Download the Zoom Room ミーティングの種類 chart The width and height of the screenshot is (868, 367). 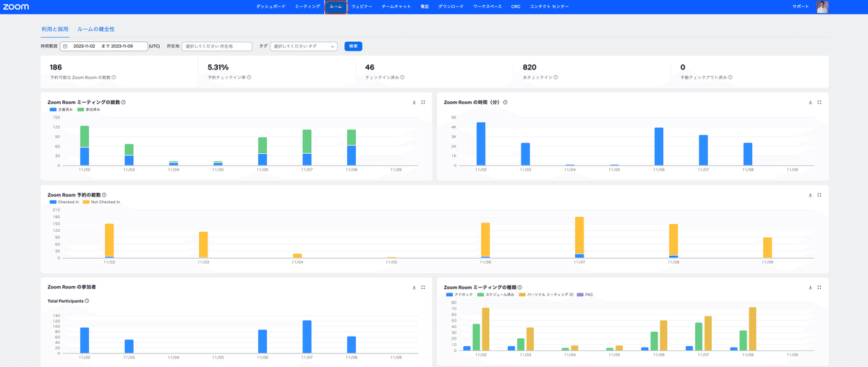coord(811,288)
